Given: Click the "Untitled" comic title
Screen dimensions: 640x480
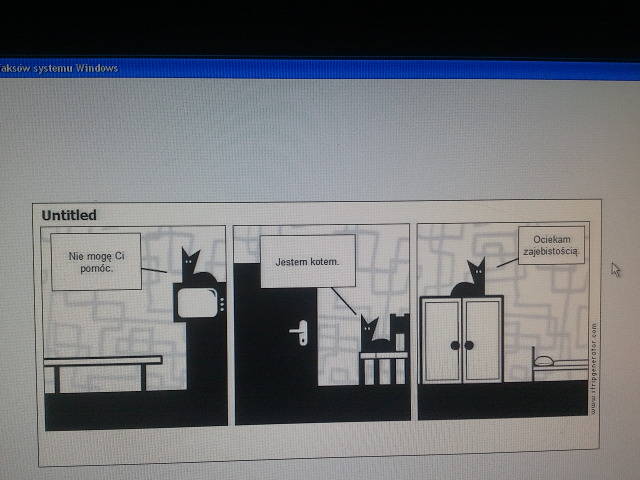Looking at the screenshot, I should point(70,215).
